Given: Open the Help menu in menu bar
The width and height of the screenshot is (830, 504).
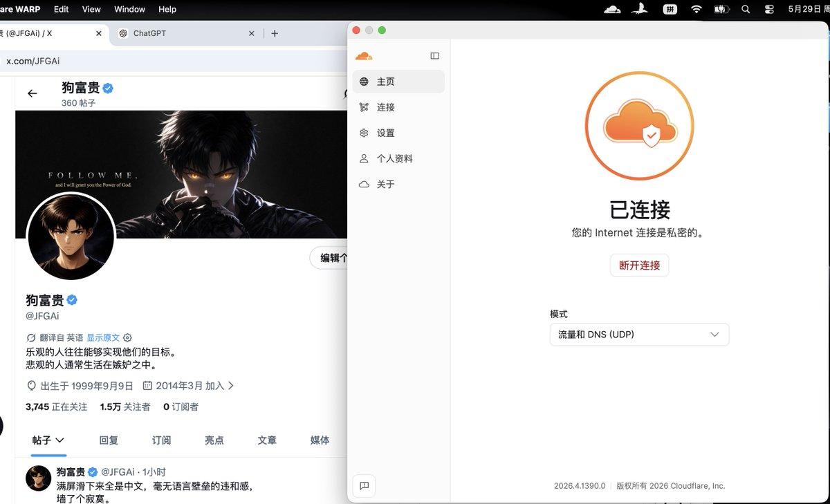Looking at the screenshot, I should (x=167, y=9).
